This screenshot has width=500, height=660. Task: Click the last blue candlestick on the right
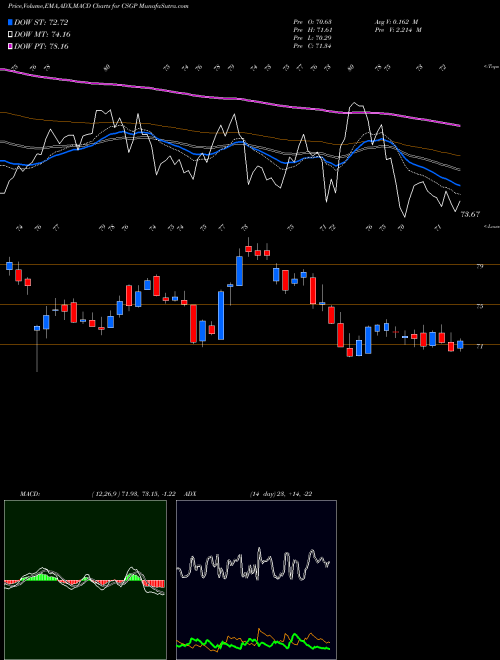[x=460, y=345]
